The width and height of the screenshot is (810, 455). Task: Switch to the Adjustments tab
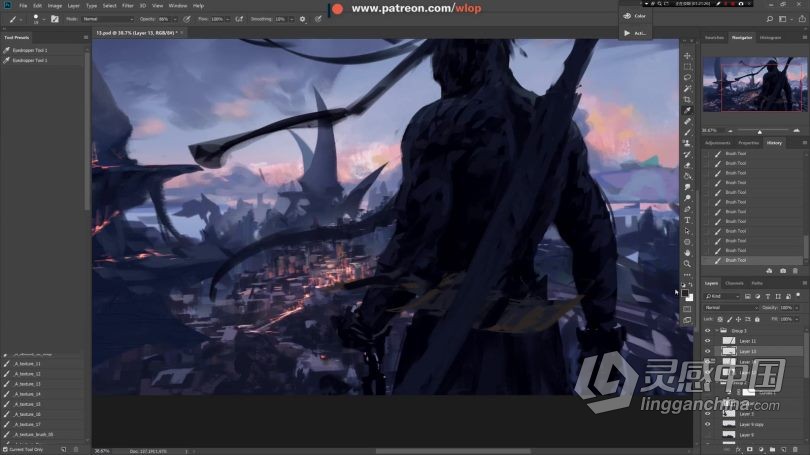pos(718,143)
